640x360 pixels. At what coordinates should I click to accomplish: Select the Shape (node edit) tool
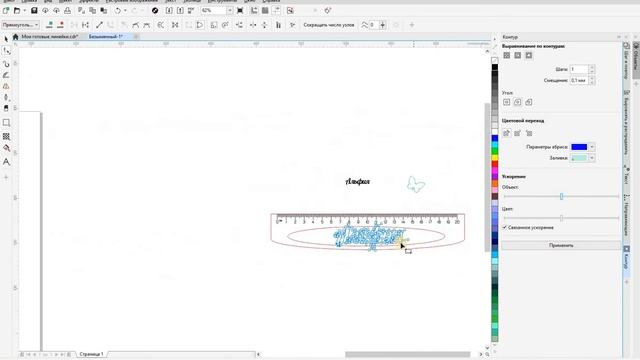pyautogui.click(x=6, y=51)
